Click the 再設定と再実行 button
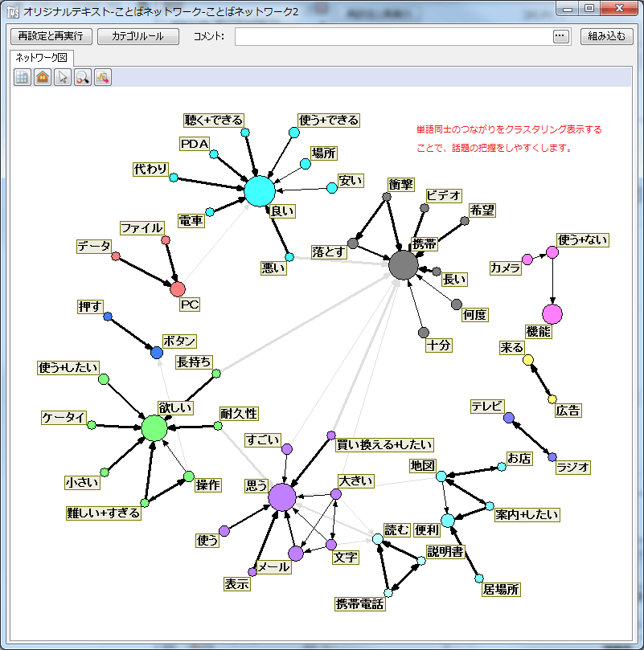Viewport: 644px width, 650px height. [x=50, y=36]
